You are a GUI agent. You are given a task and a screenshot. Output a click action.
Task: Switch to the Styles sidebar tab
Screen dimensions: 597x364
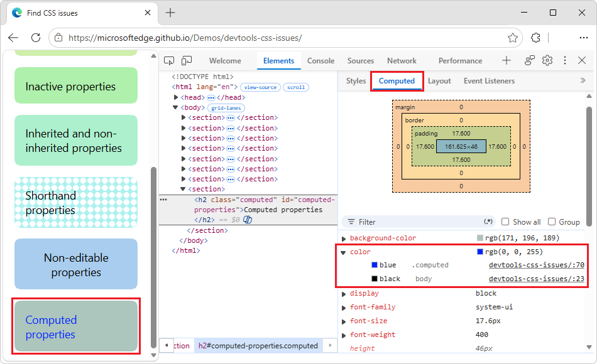(x=356, y=80)
